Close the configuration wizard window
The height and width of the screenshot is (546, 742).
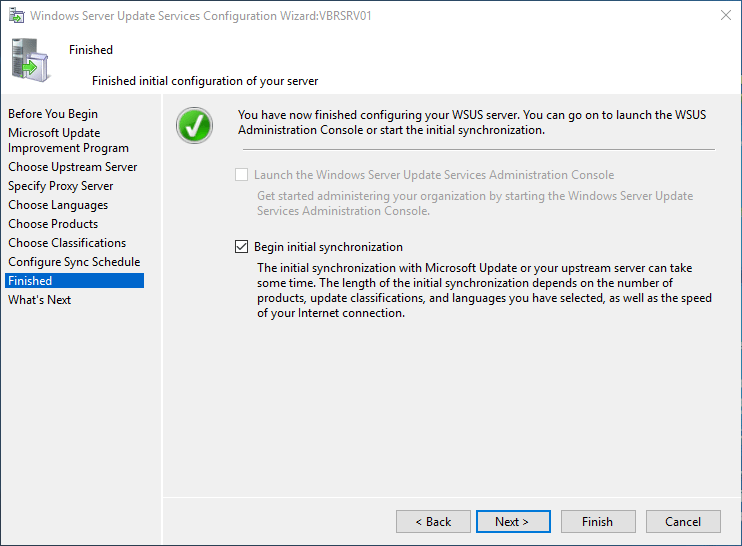[x=723, y=16]
